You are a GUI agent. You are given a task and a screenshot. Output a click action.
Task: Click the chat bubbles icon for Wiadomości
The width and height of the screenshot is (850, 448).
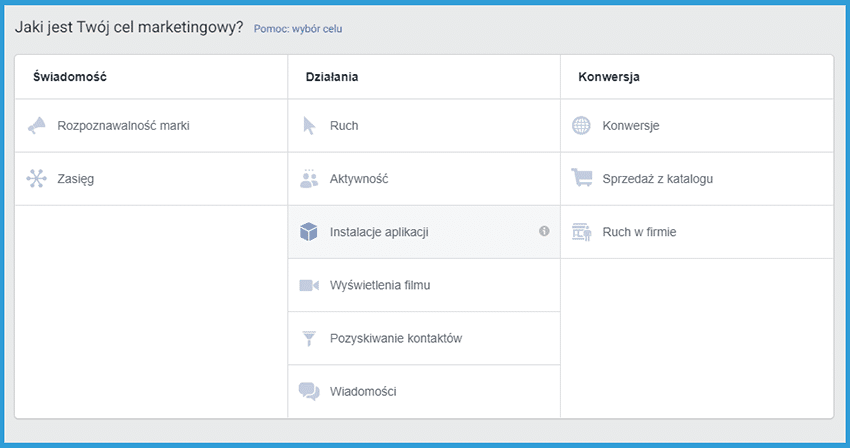coord(309,391)
